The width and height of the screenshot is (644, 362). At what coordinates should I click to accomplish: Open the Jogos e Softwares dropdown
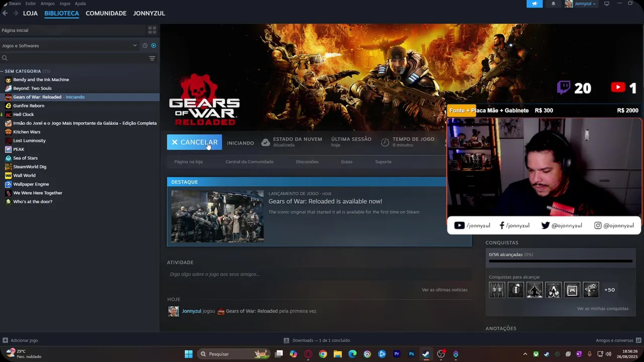[69, 46]
